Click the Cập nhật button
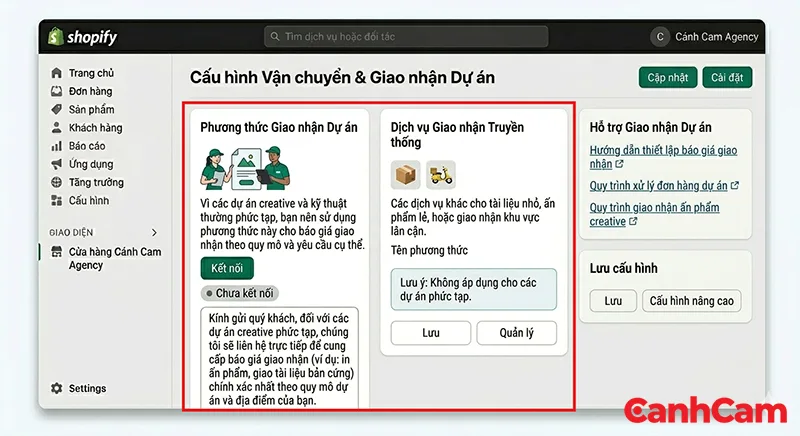The image size is (800, 436). [667, 78]
